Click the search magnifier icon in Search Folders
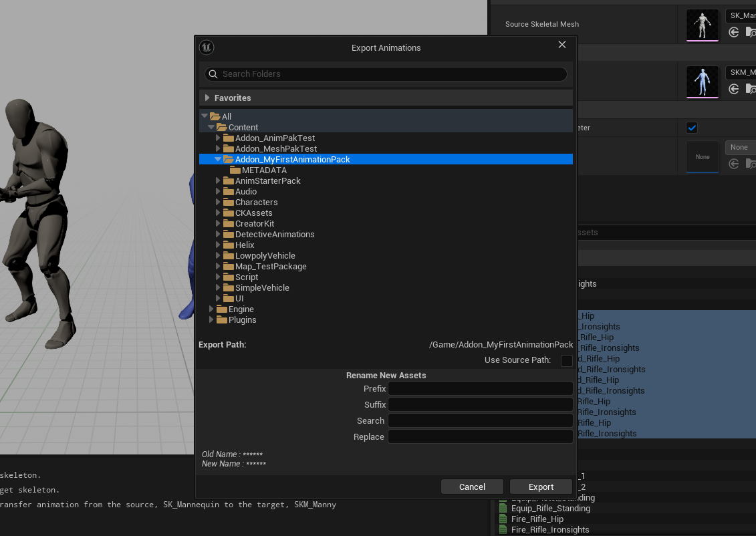The width and height of the screenshot is (756, 536). [213, 74]
